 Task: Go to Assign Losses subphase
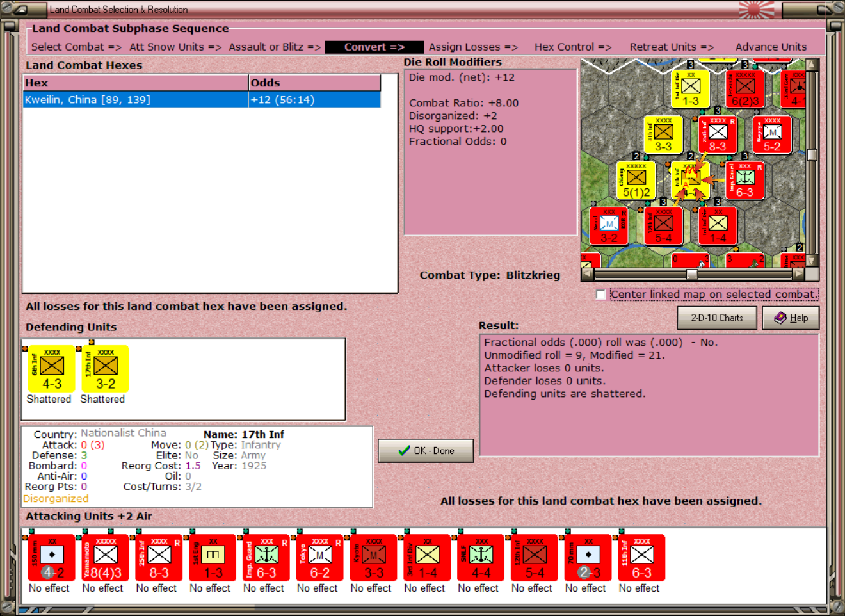pyautogui.click(x=473, y=47)
